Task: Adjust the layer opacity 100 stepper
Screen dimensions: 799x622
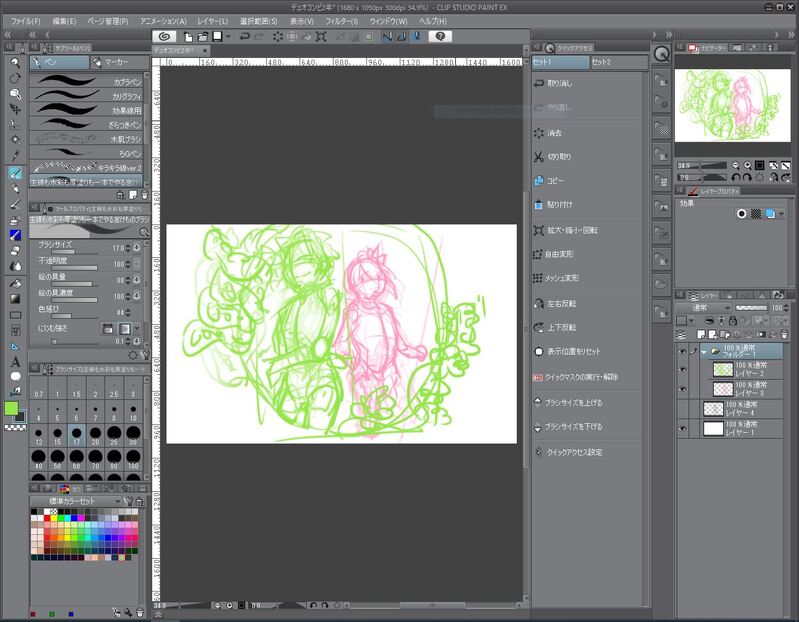Action: 787,308
